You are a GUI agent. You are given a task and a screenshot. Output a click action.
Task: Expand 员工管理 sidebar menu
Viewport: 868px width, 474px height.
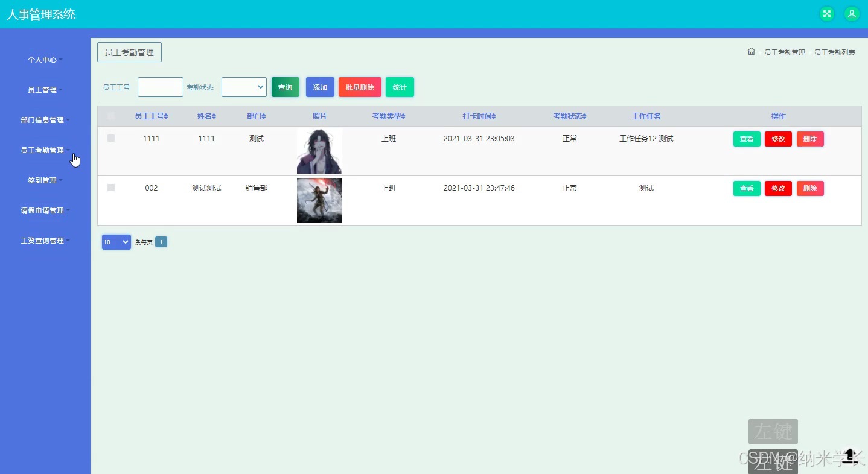45,90
